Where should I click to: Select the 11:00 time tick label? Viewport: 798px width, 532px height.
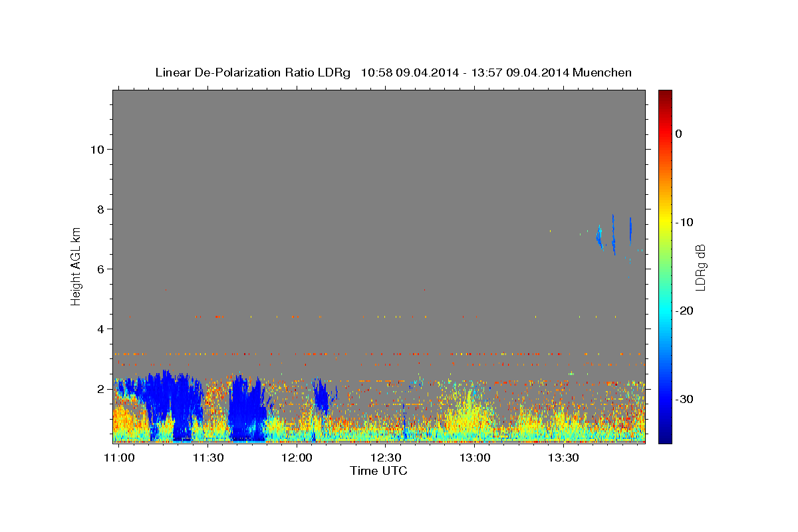point(120,458)
